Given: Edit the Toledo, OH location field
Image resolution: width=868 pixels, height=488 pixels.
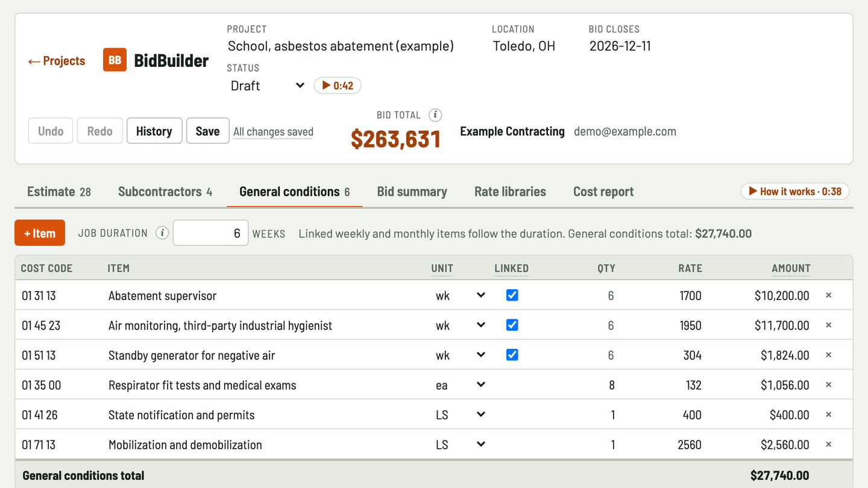Looking at the screenshot, I should point(535,46).
